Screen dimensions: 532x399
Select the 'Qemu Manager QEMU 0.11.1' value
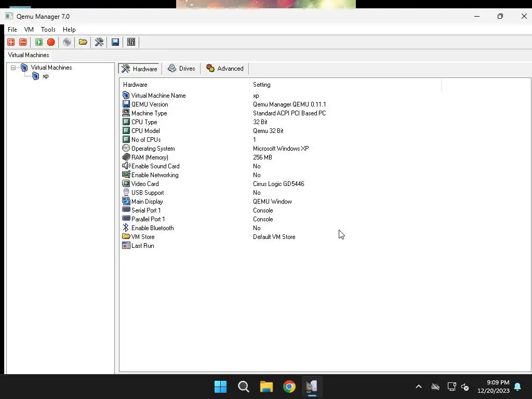point(289,104)
